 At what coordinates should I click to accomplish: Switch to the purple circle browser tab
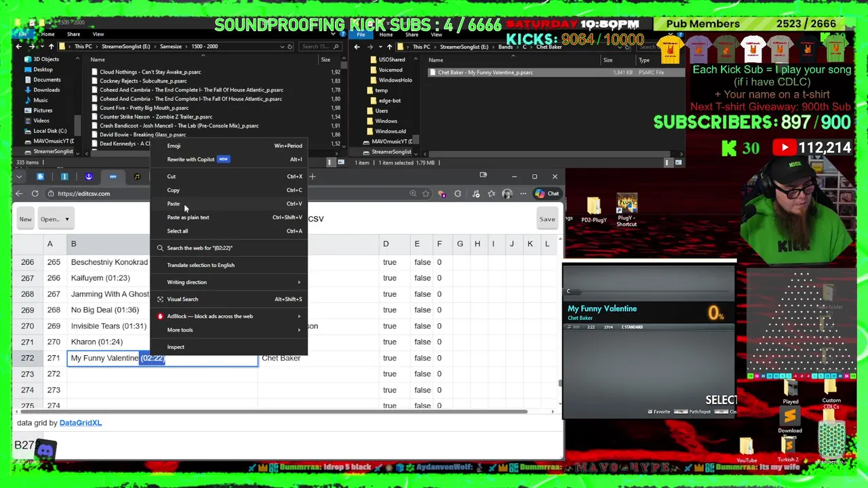(x=89, y=177)
